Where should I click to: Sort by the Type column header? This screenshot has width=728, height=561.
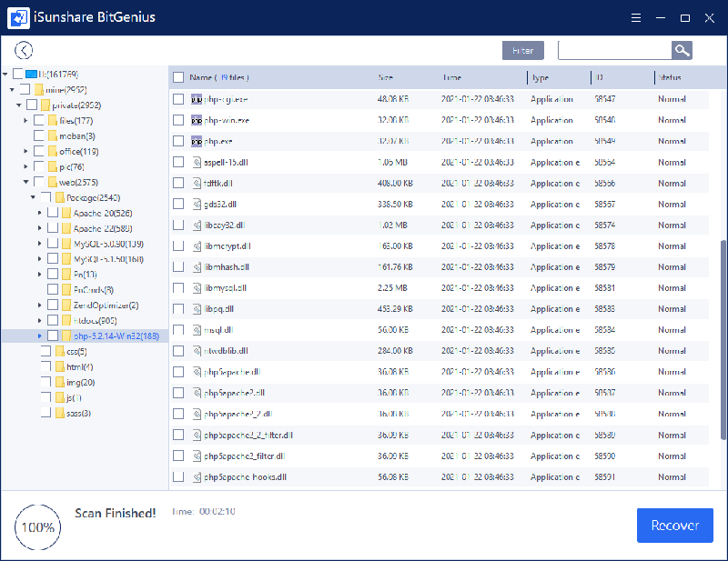pos(541,77)
